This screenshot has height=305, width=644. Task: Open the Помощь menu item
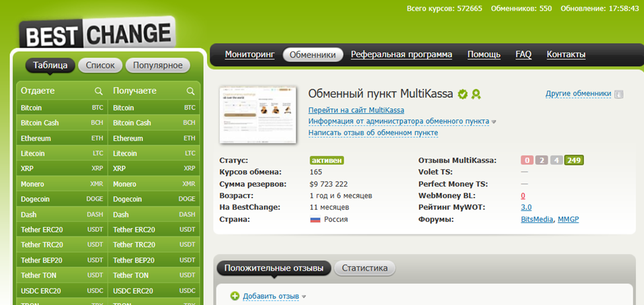click(x=484, y=55)
